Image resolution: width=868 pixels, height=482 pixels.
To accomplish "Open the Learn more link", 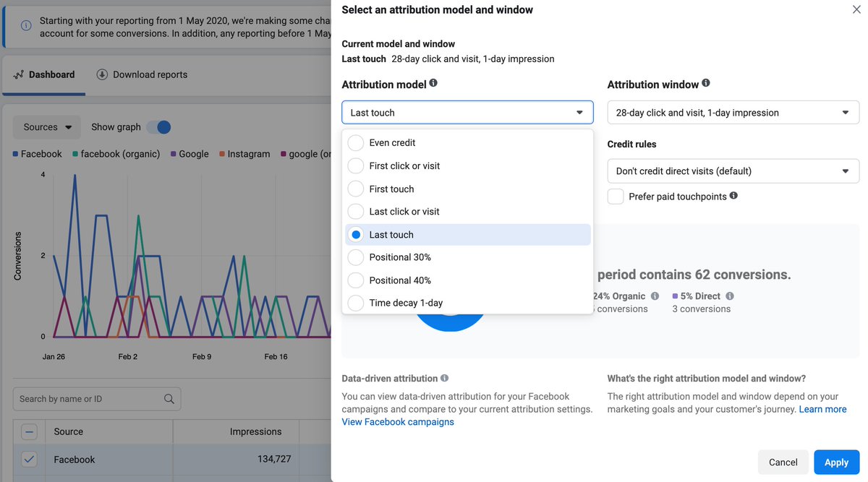I will click(x=822, y=409).
